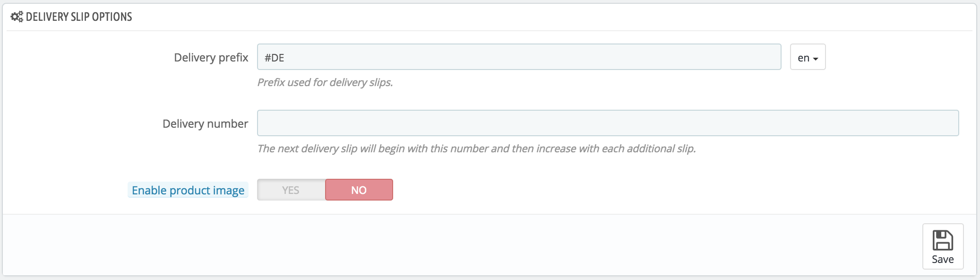
Task: Switch Enable product image to YES
Action: [x=291, y=190]
